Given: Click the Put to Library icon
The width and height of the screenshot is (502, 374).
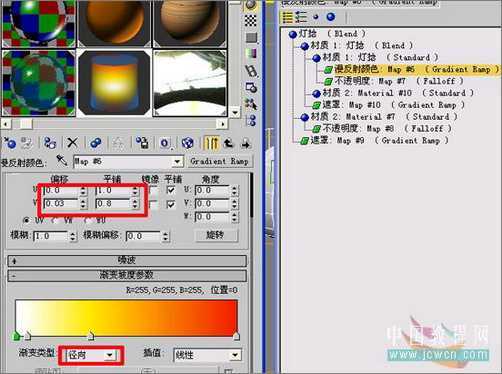Looking at the screenshot, I should tap(142, 143).
